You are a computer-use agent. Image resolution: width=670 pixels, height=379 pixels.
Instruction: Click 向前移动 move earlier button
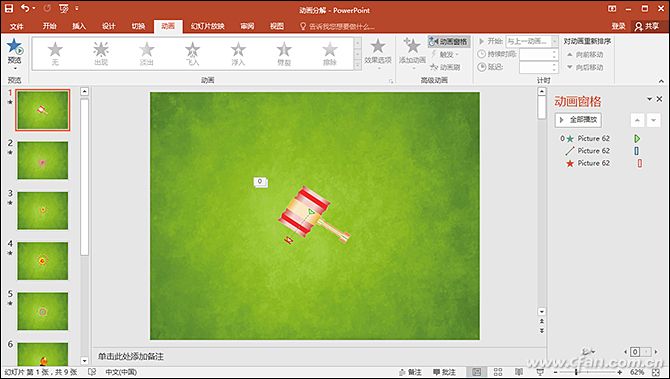tap(585, 55)
